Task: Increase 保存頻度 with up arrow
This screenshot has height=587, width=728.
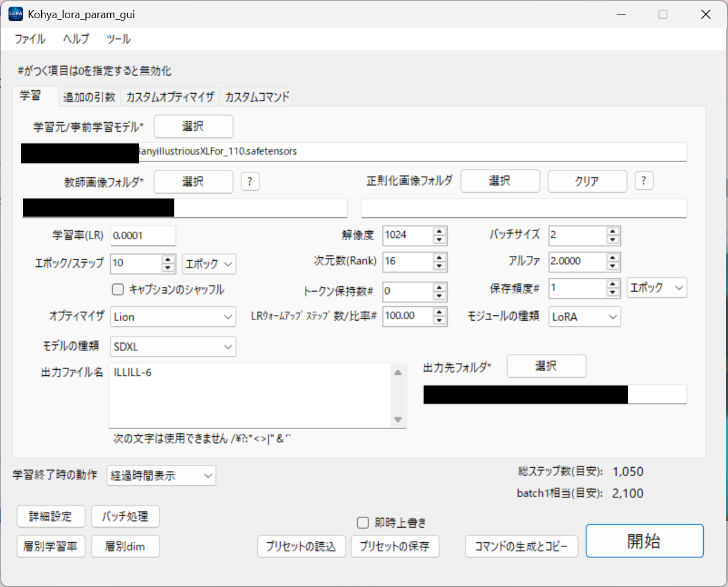Action: tap(614, 284)
